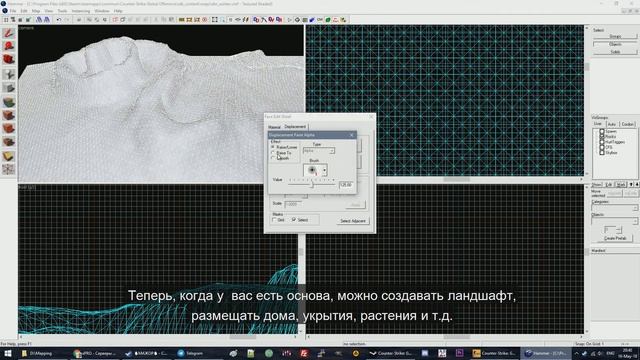Screen dimensions: 640x360
Task: Switch to the Displacement tab in Face Edit Sheet
Action: (295, 127)
